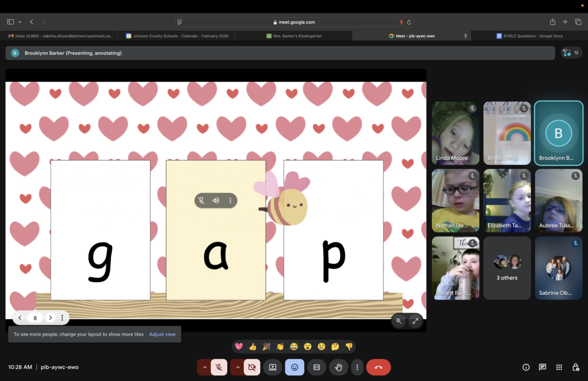The height and width of the screenshot is (381, 588).
Task: Open the chat with everyone panel
Action: click(542, 367)
